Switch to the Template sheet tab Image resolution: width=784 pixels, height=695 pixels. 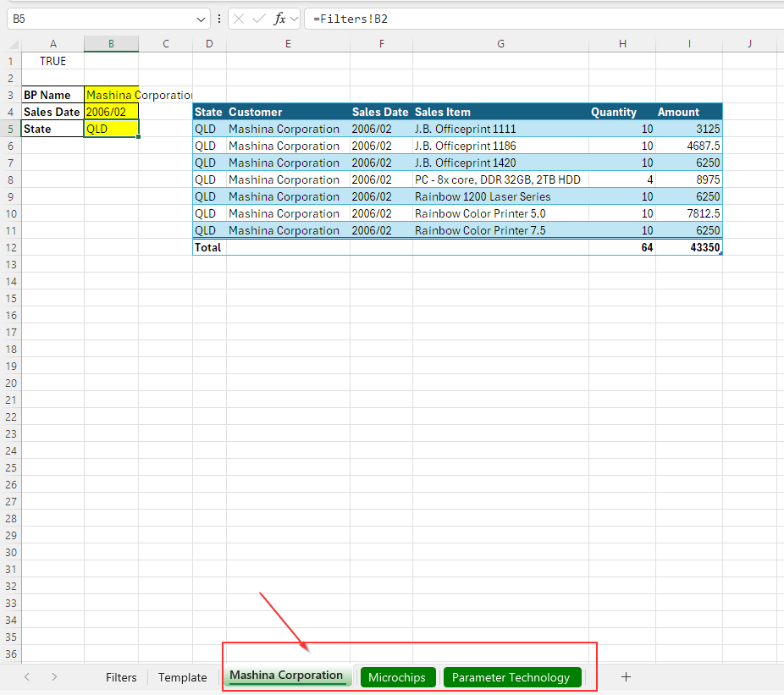coord(183,677)
